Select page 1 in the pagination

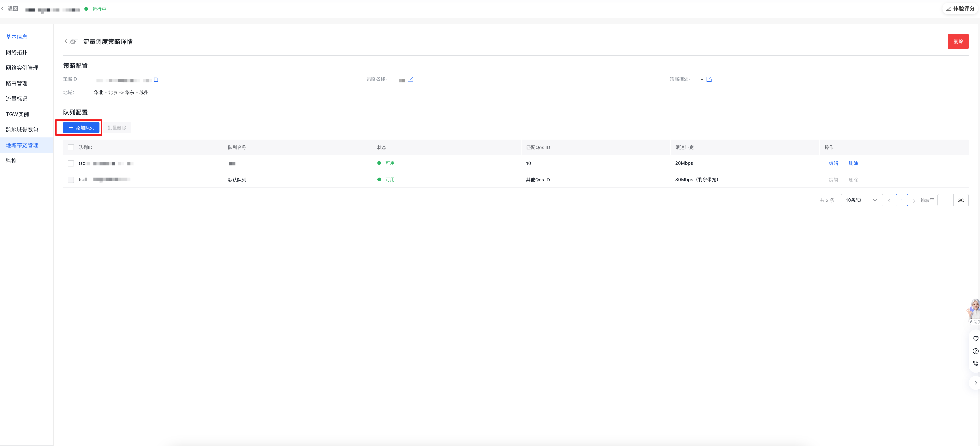point(902,200)
